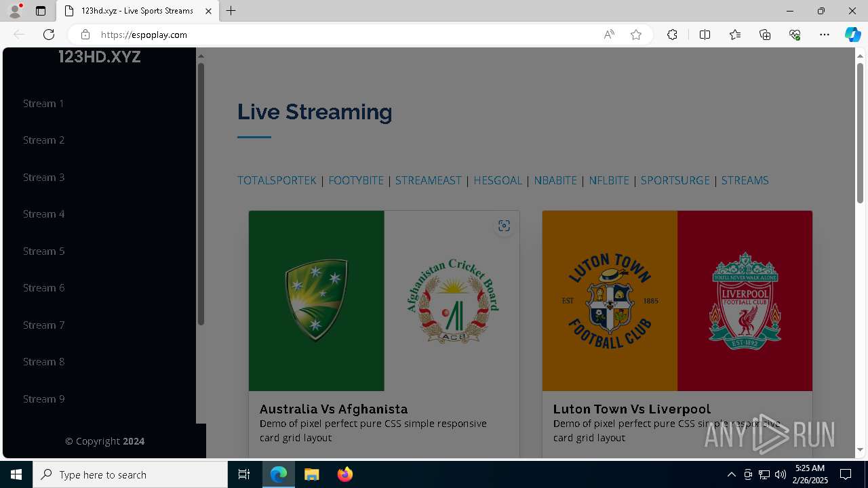Image resolution: width=868 pixels, height=488 pixels.
Task: Refresh the page
Action: [49, 35]
